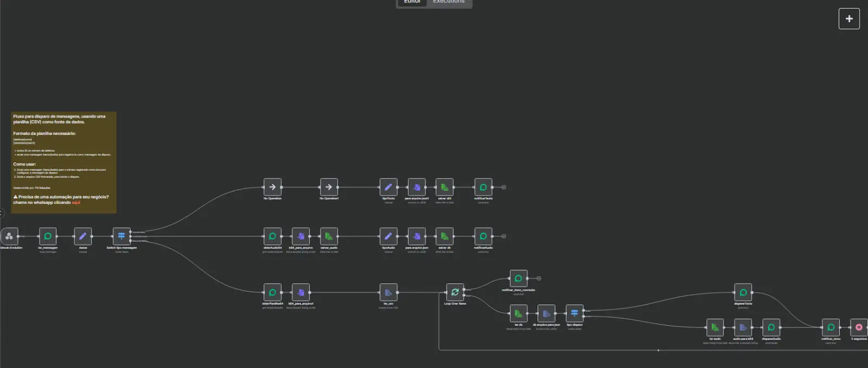
Task: Select the b64_para_arquivo node
Action: 301,236
